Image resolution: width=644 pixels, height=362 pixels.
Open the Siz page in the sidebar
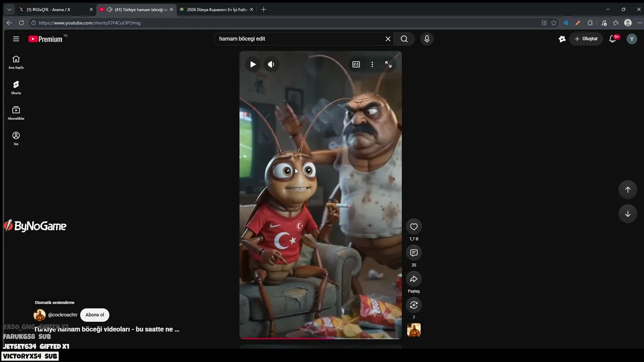tap(16, 139)
